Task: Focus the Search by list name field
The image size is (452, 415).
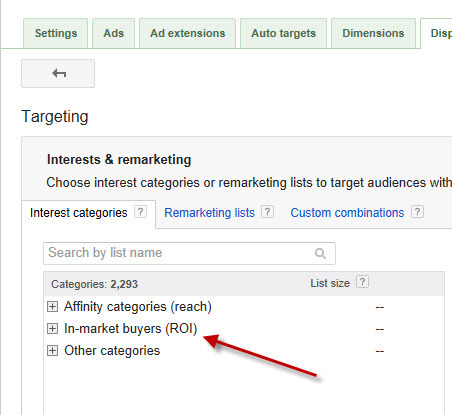Action: pyautogui.click(x=189, y=253)
